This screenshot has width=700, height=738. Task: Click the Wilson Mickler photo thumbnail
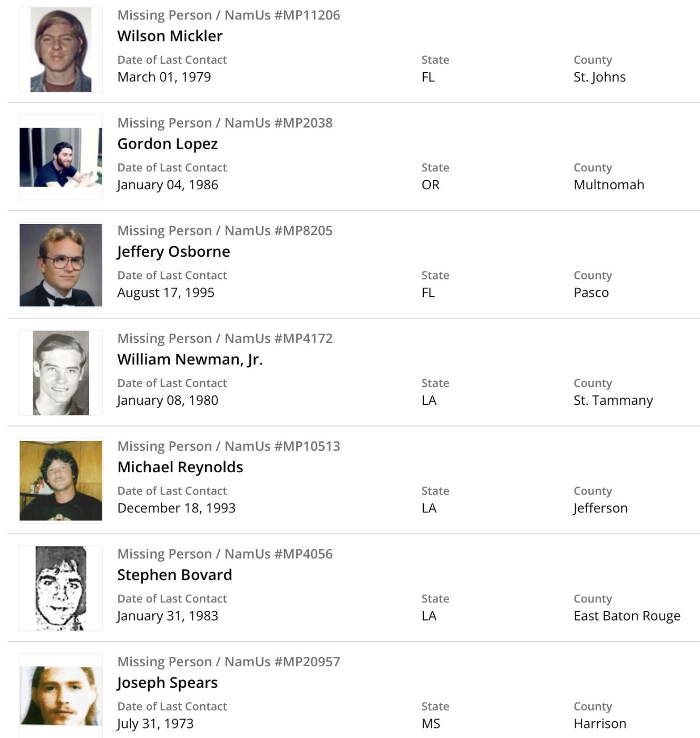pyautogui.click(x=61, y=50)
